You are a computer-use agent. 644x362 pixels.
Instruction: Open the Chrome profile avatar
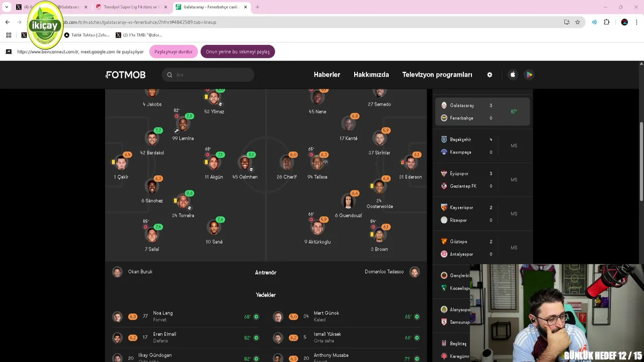(624, 22)
